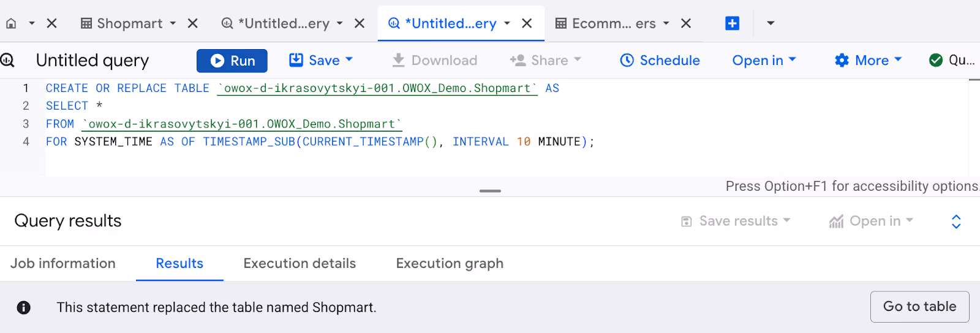Open the Share dropdown
The height and width of the screenshot is (333, 980).
coord(545,60)
